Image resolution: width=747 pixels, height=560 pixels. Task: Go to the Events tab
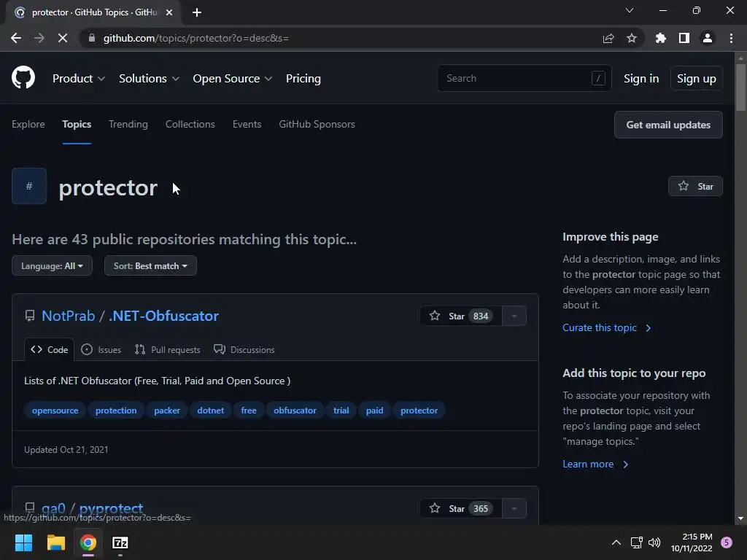pyautogui.click(x=247, y=124)
